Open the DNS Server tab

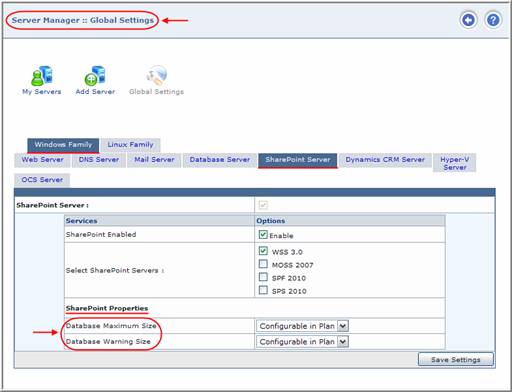(99, 160)
